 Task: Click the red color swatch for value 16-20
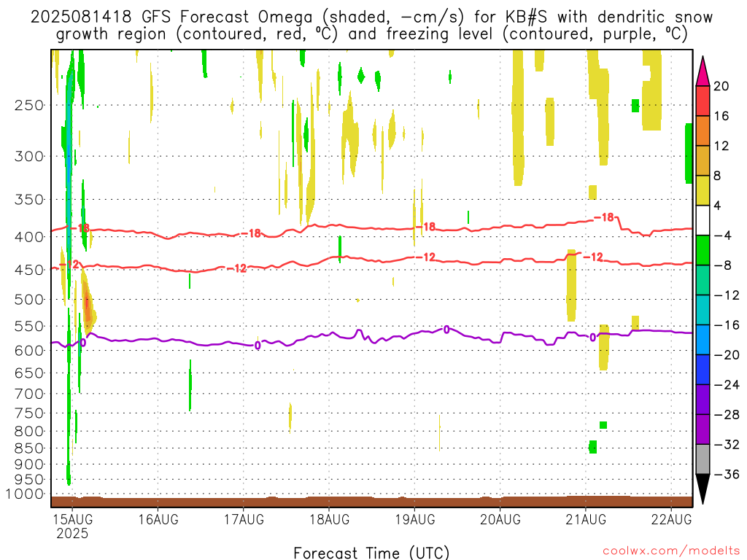click(x=703, y=101)
